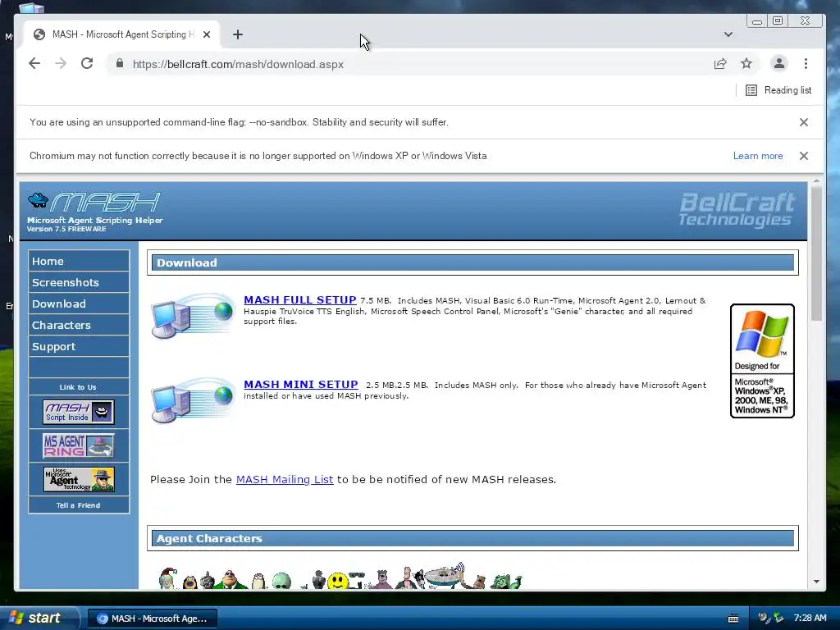Click the browser forward arrow
The height and width of the screenshot is (630, 840).
[x=61, y=64]
